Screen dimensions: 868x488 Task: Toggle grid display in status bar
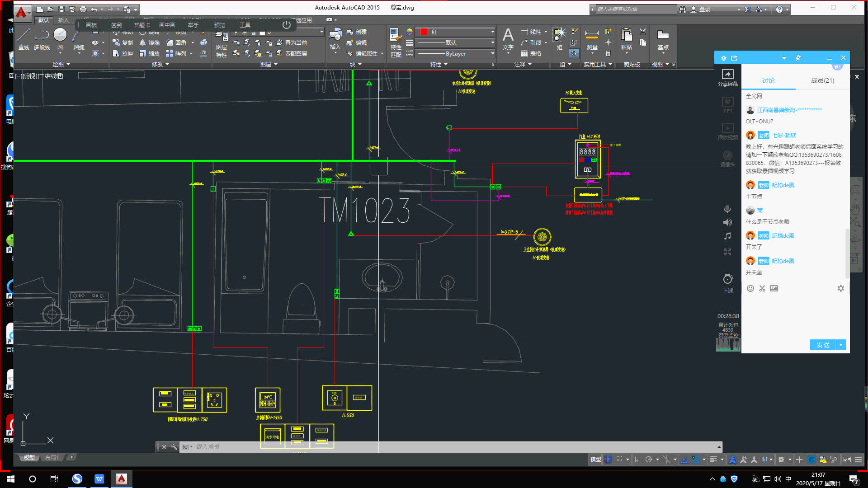pos(608,460)
